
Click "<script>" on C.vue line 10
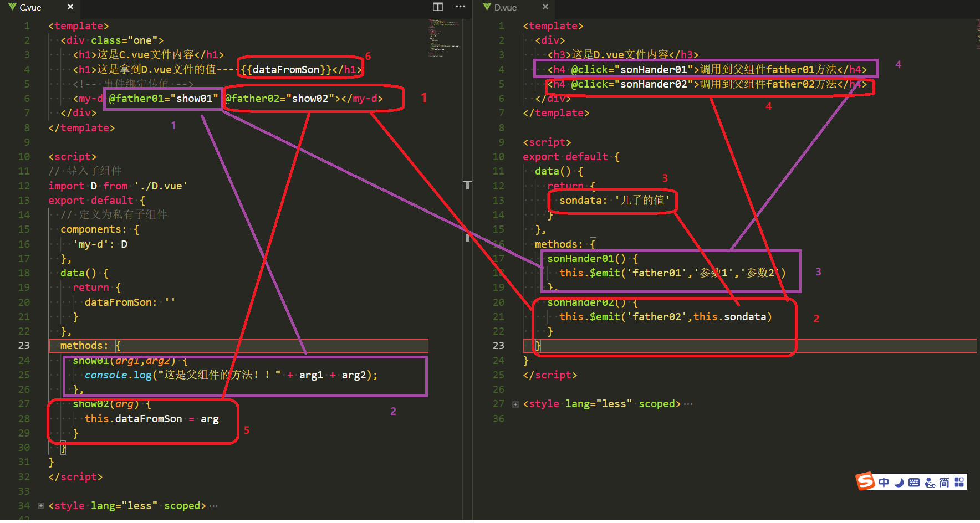pos(73,157)
